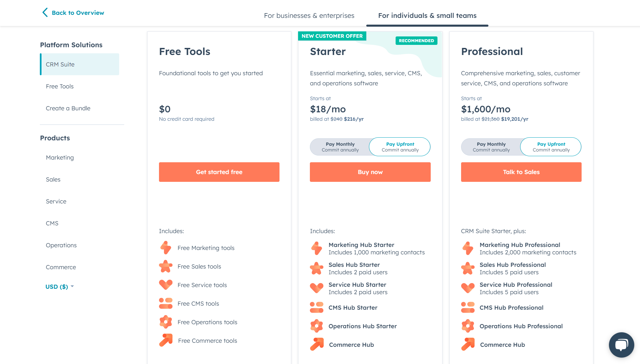The width and height of the screenshot is (640, 364).
Task: Switch Starter plan to Pay Monthly billing
Action: (340, 146)
